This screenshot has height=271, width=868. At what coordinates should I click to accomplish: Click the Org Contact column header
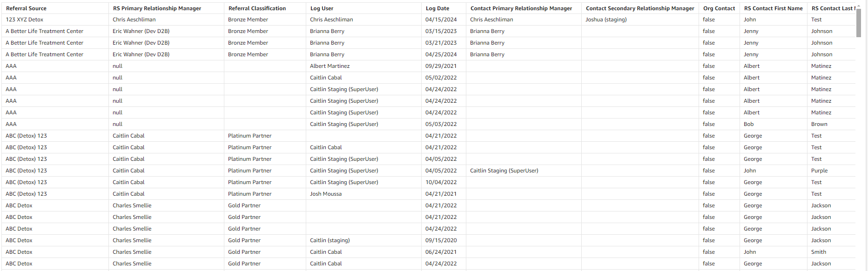719,8
